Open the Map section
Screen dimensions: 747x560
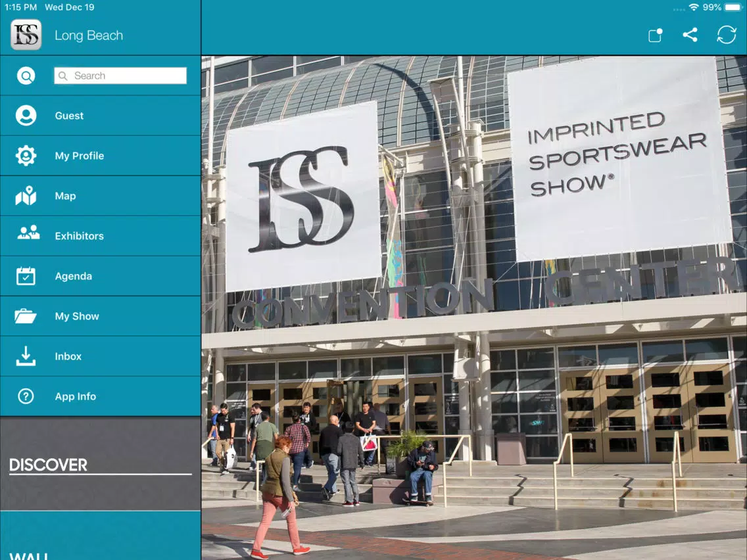pyautogui.click(x=100, y=196)
